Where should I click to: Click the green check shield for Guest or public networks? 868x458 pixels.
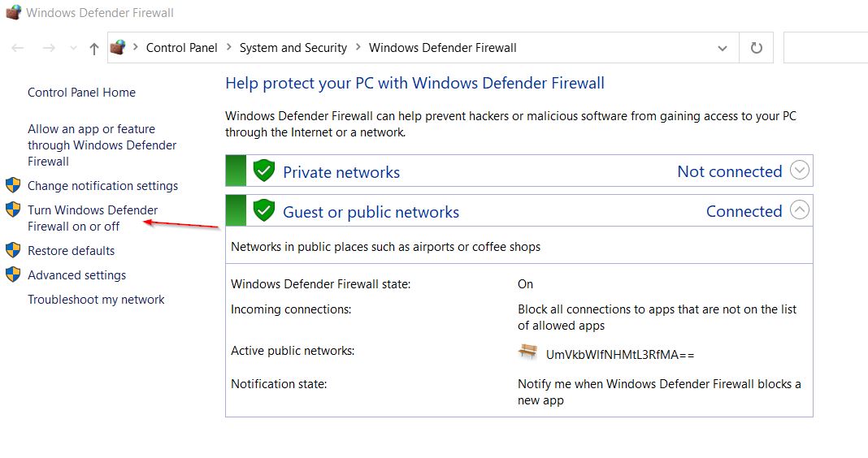tap(264, 210)
